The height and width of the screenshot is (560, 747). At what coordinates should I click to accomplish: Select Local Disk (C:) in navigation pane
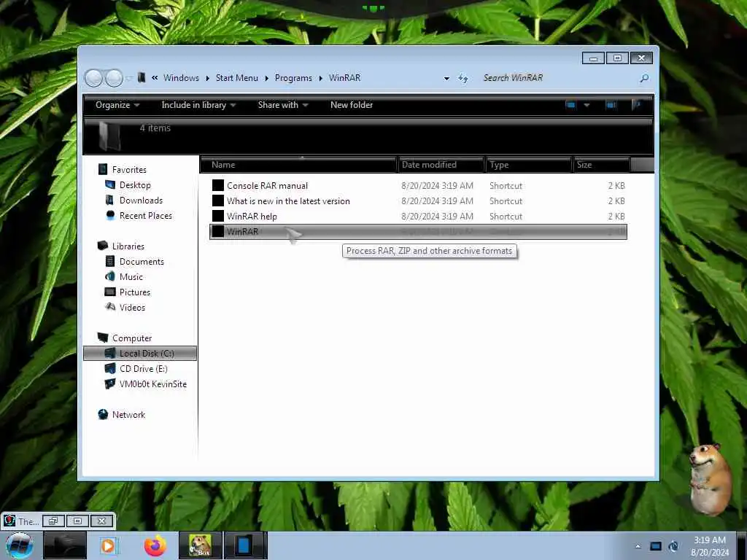(x=139, y=354)
